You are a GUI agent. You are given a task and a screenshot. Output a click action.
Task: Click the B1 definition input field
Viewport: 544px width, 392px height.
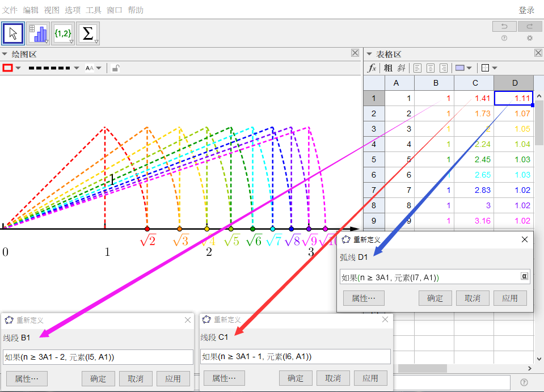click(98, 357)
